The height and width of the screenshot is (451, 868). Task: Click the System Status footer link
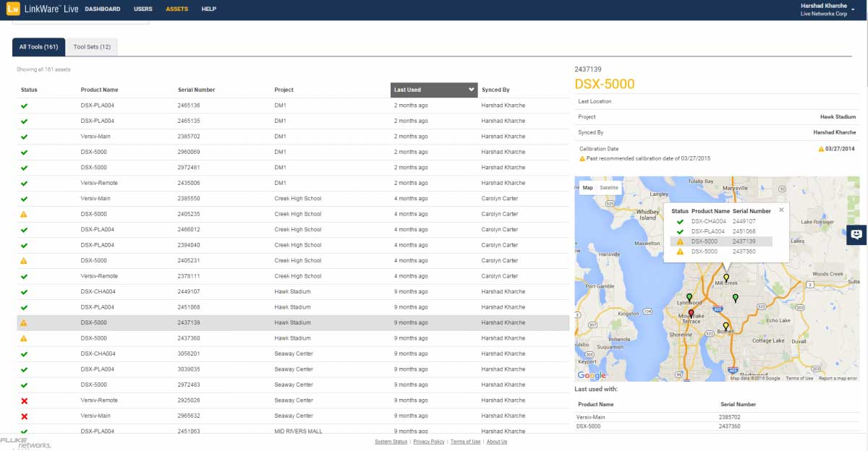391,442
